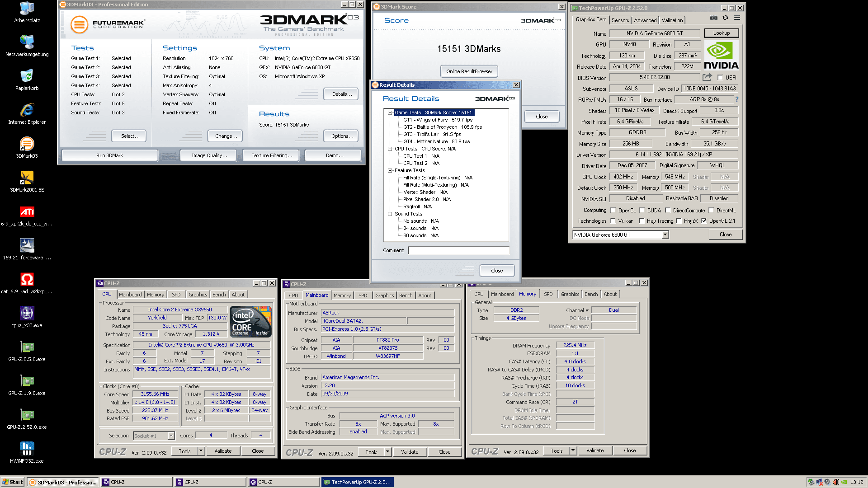Toggle the PhysX checkbox
The width and height of the screenshot is (868, 488).
click(679, 221)
